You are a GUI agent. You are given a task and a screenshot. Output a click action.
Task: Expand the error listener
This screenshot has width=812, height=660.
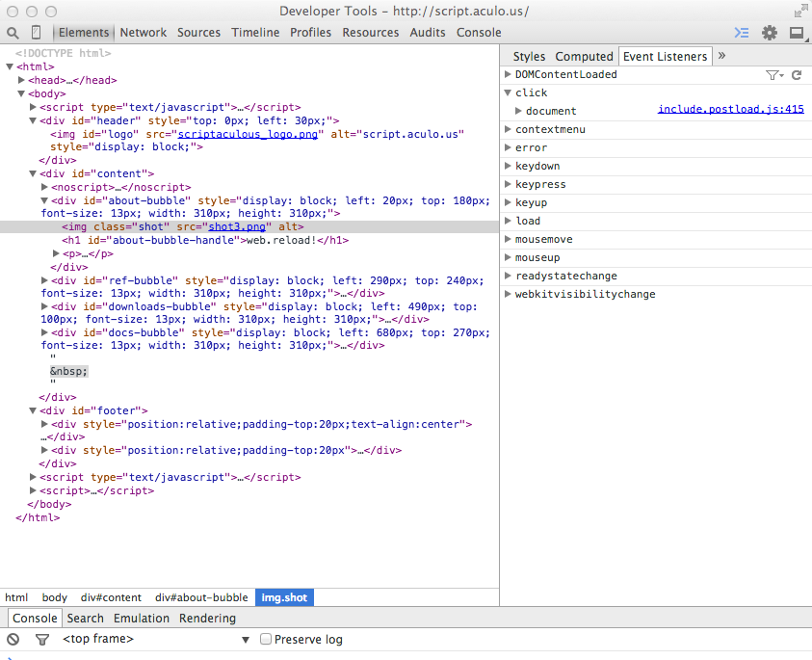(x=508, y=147)
